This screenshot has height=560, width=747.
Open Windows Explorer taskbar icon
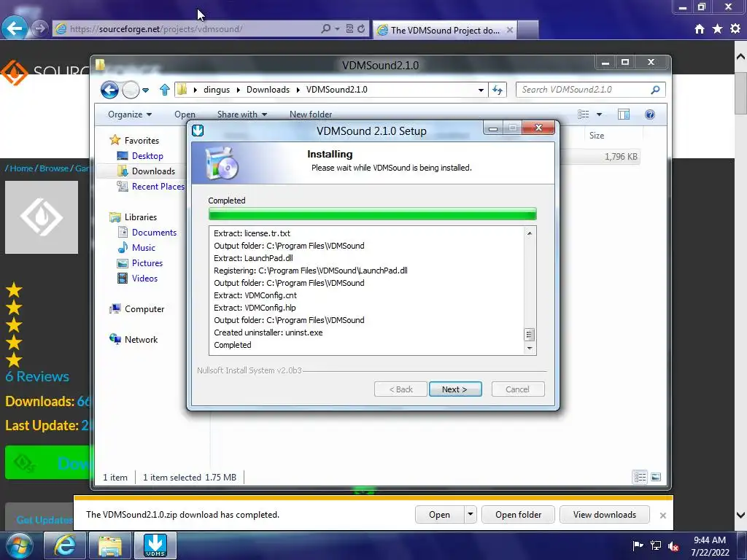coord(110,545)
